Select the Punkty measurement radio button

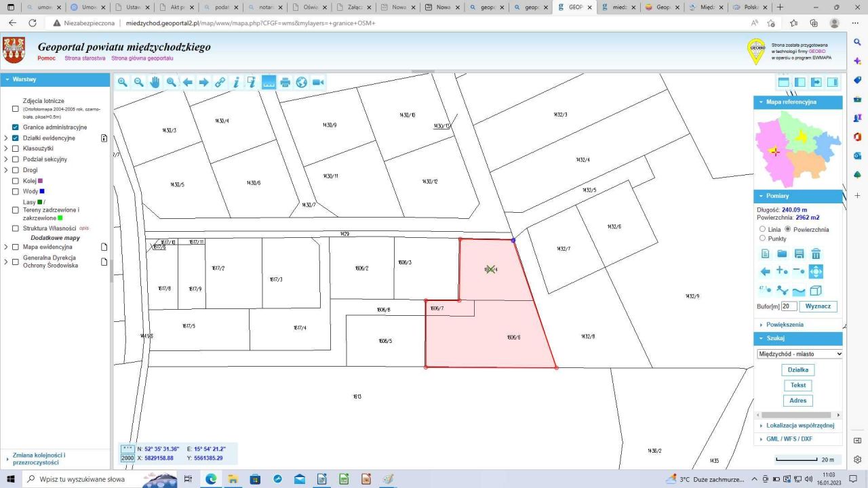[762, 238]
